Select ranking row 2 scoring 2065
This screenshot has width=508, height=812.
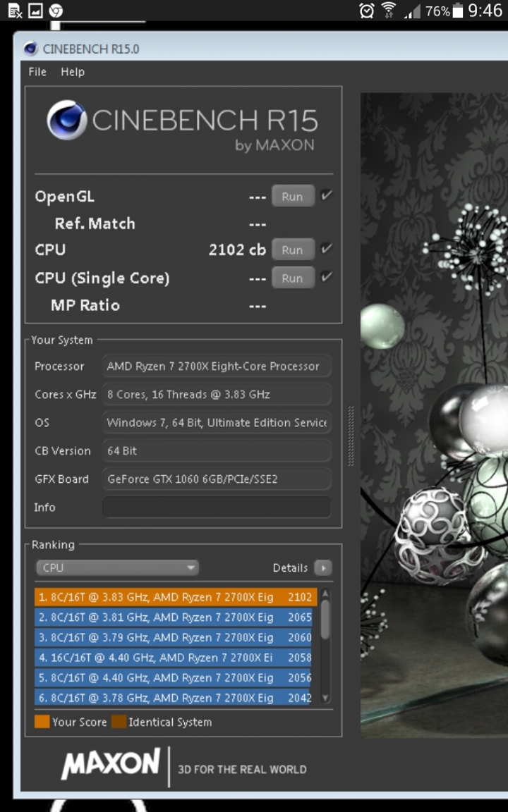coord(174,617)
